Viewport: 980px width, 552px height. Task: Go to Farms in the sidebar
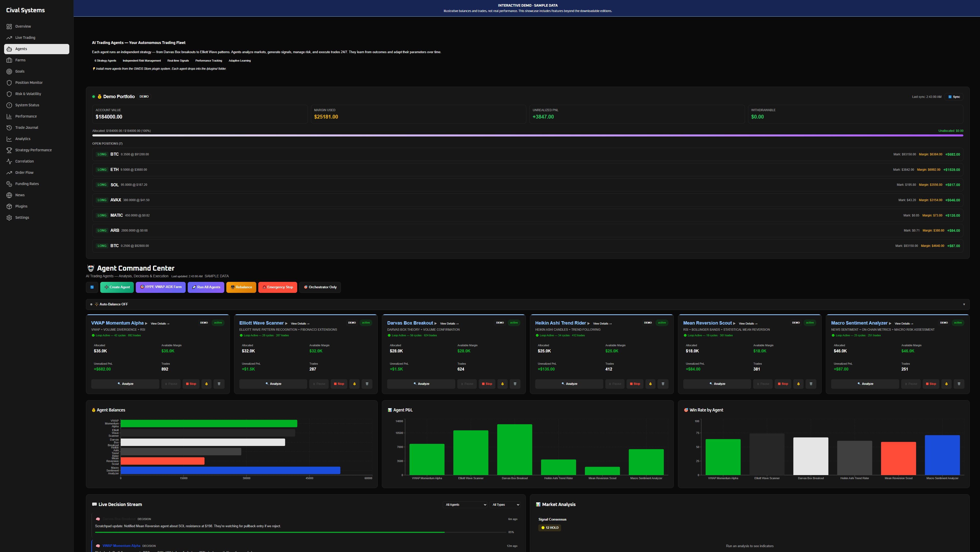(37, 60)
